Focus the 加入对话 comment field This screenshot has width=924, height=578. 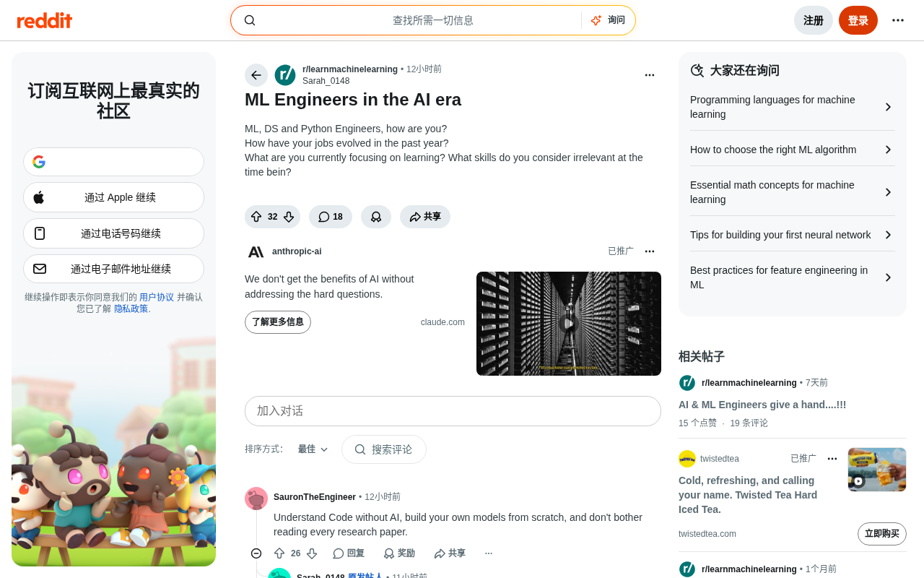(x=453, y=411)
